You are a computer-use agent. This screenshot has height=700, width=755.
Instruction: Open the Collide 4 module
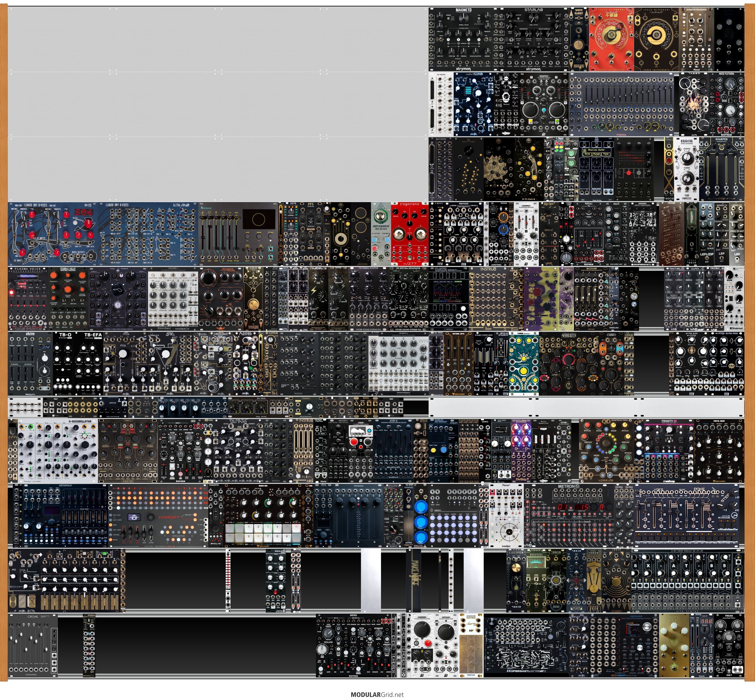pos(173,299)
